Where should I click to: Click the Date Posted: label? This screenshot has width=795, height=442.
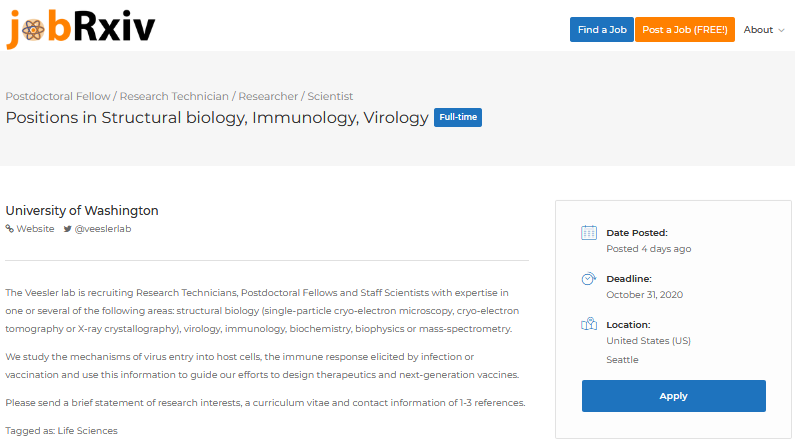[637, 233]
